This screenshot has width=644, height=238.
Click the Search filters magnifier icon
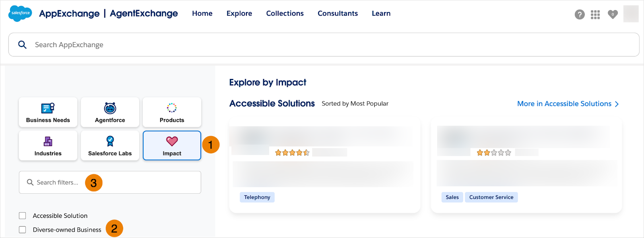(x=30, y=182)
